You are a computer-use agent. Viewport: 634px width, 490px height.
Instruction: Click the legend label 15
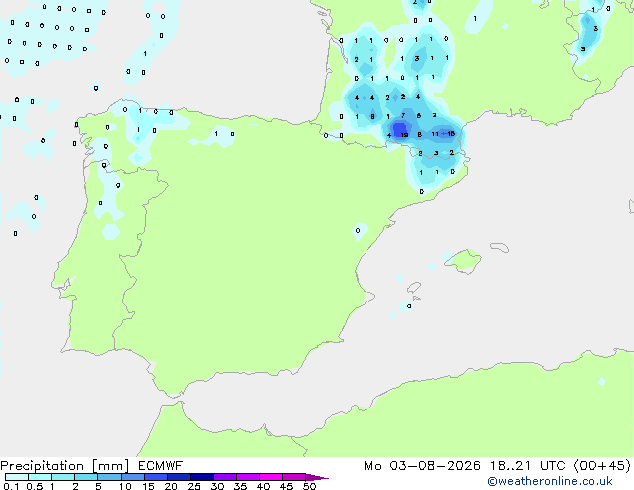tap(148, 486)
